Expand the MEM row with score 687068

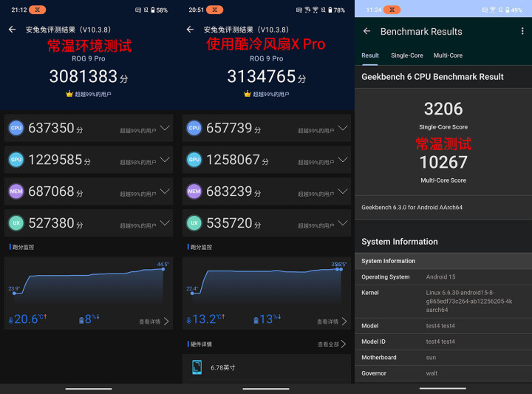click(x=165, y=191)
